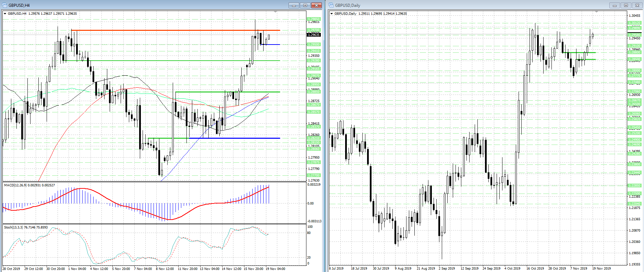
Task: Maximize the GBPUSD,Daily chart window
Action: 626,5
